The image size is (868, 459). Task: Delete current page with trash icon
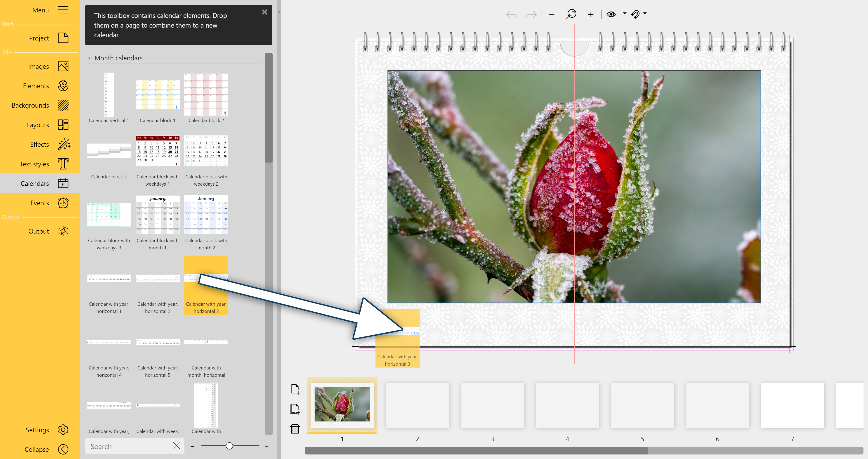tap(295, 429)
